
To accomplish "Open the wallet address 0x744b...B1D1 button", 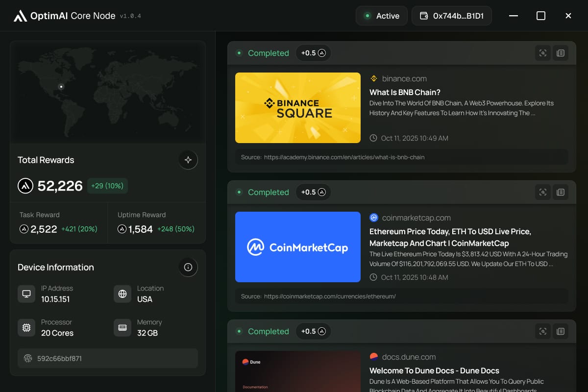I will 451,16.
